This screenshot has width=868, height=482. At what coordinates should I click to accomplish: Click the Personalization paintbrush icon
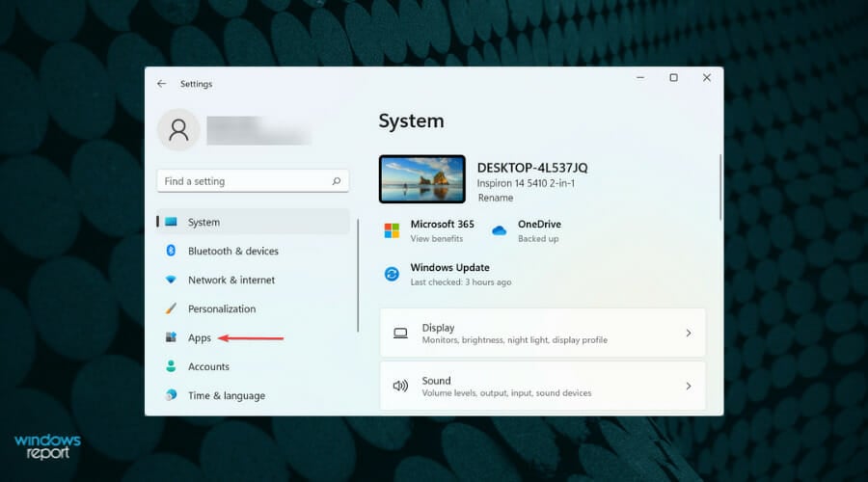pyautogui.click(x=171, y=308)
